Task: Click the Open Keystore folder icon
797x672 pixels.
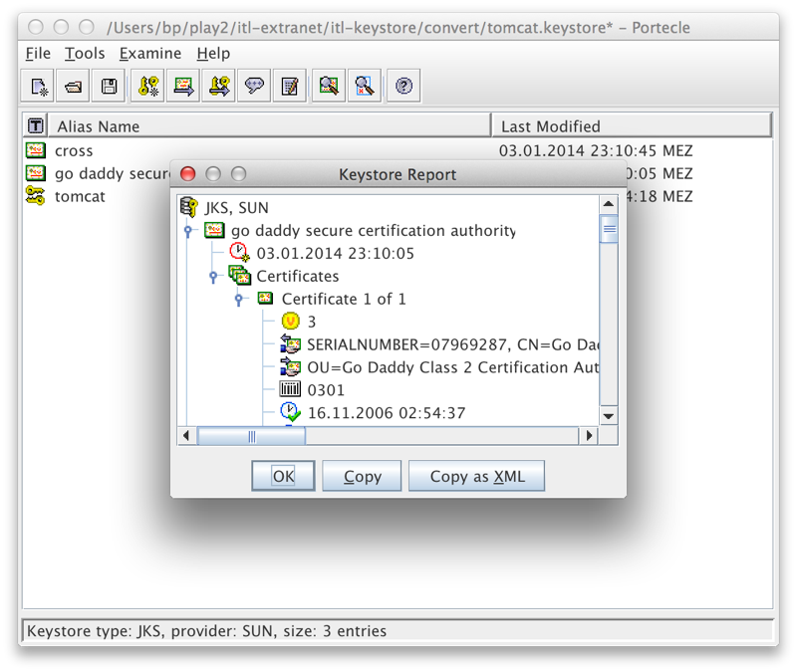Action: (x=74, y=86)
